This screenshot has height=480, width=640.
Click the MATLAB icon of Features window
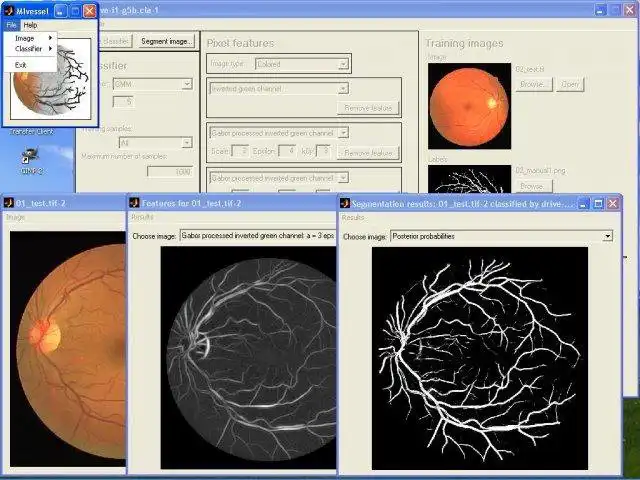click(x=134, y=203)
